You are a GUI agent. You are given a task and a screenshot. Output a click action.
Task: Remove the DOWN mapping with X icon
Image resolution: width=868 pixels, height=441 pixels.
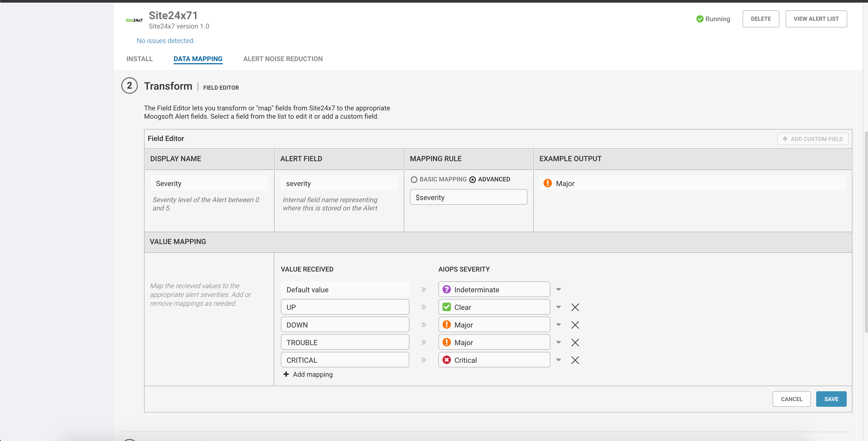click(x=575, y=325)
